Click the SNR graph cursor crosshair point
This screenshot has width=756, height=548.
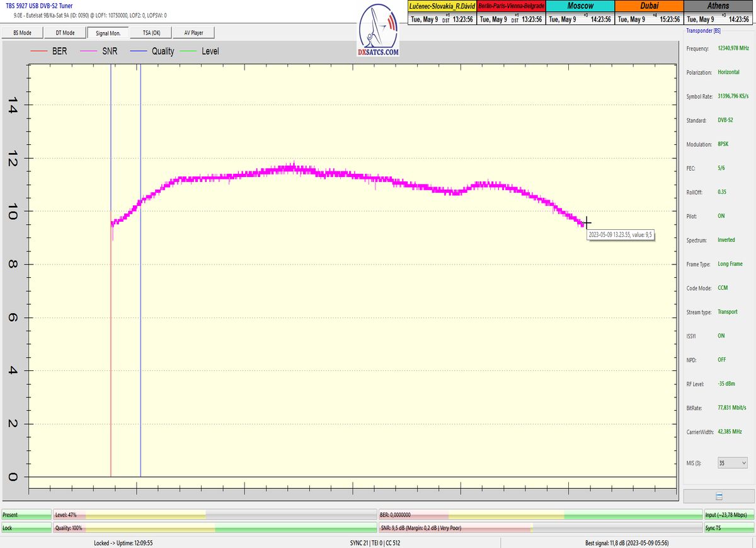(587, 223)
